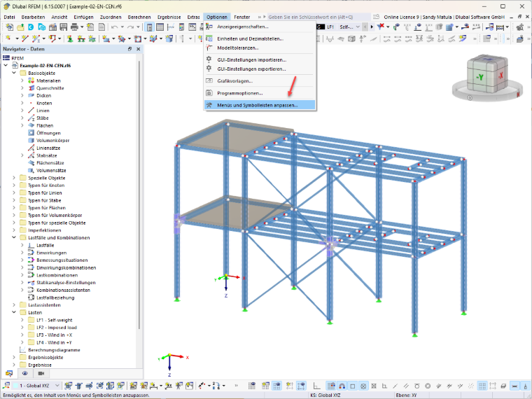Switch to navigator Display eye tab
The height and width of the screenshot is (399, 532).
[x=24, y=373]
